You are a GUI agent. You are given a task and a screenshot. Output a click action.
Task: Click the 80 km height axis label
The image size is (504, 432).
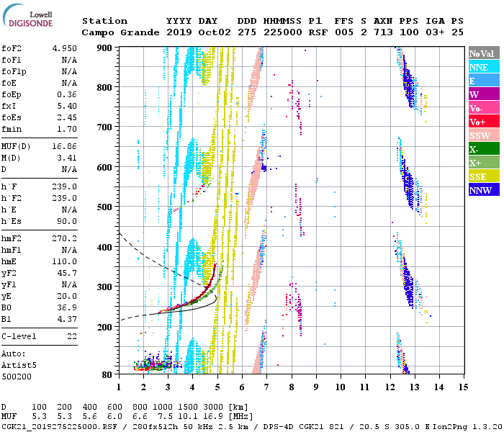tap(107, 375)
